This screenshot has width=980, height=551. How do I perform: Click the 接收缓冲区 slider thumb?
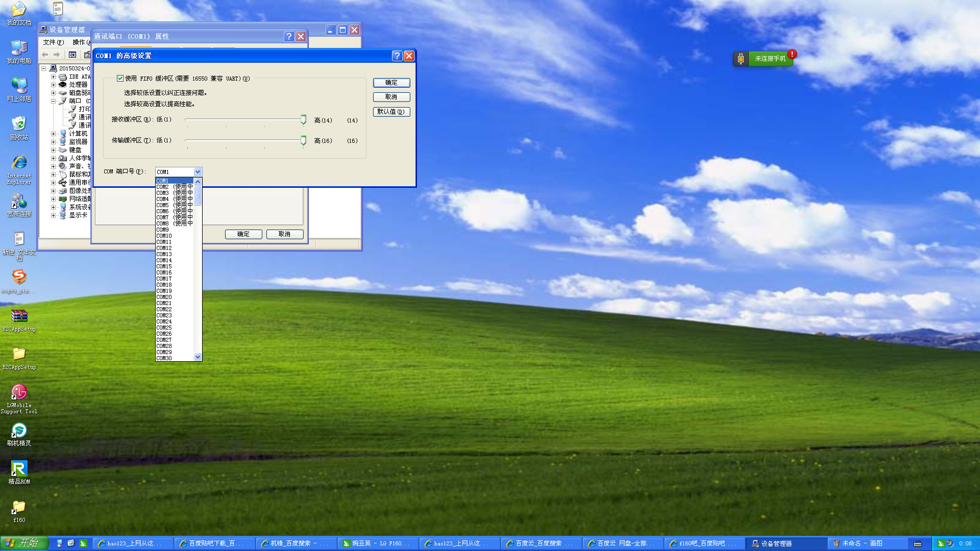click(303, 120)
